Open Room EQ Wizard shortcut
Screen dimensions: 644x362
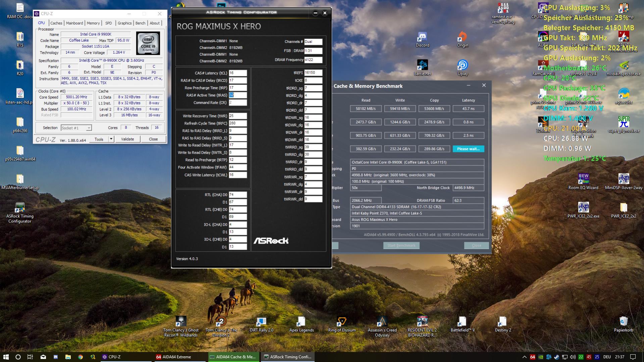click(x=583, y=182)
